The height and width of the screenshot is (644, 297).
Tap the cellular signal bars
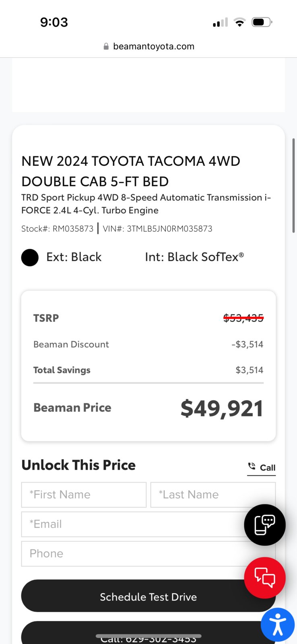220,23
